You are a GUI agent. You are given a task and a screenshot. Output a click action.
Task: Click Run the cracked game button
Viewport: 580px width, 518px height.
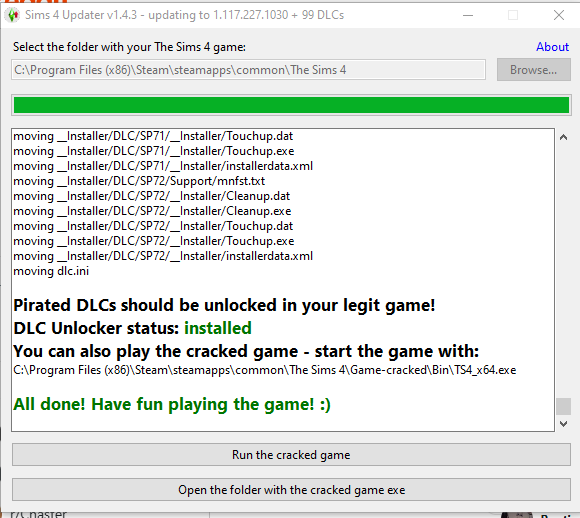(x=291, y=455)
